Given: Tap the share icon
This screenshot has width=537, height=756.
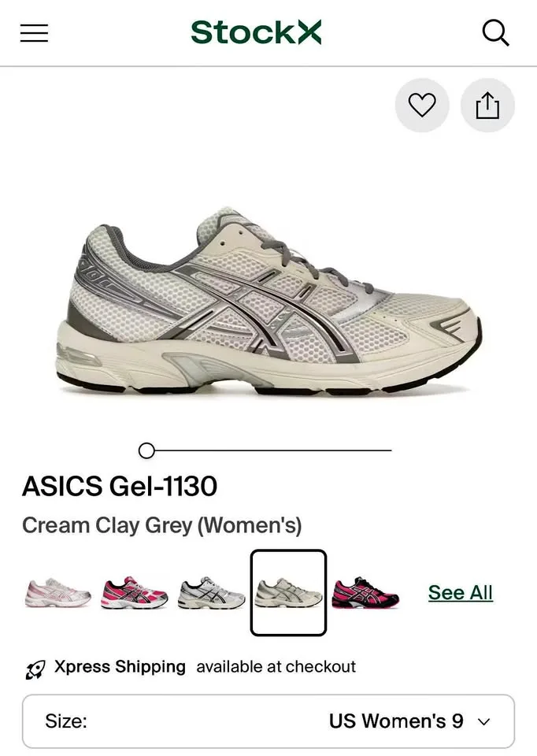Looking at the screenshot, I should point(487,105).
